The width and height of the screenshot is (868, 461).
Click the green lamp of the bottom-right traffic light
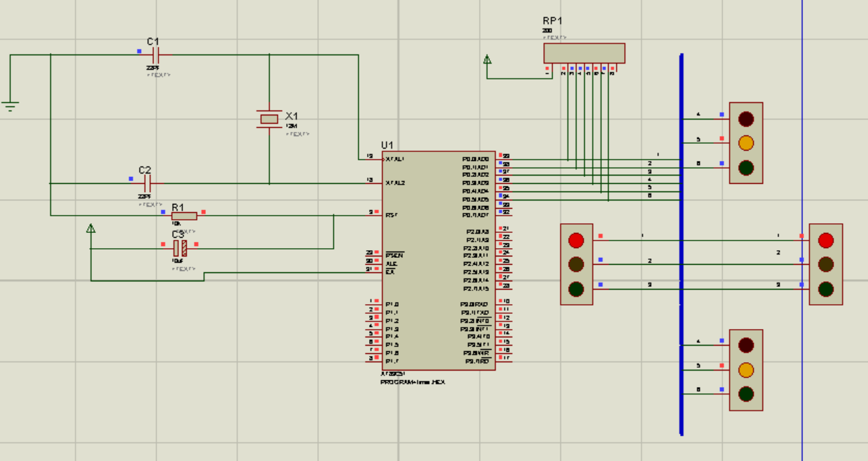click(x=745, y=394)
